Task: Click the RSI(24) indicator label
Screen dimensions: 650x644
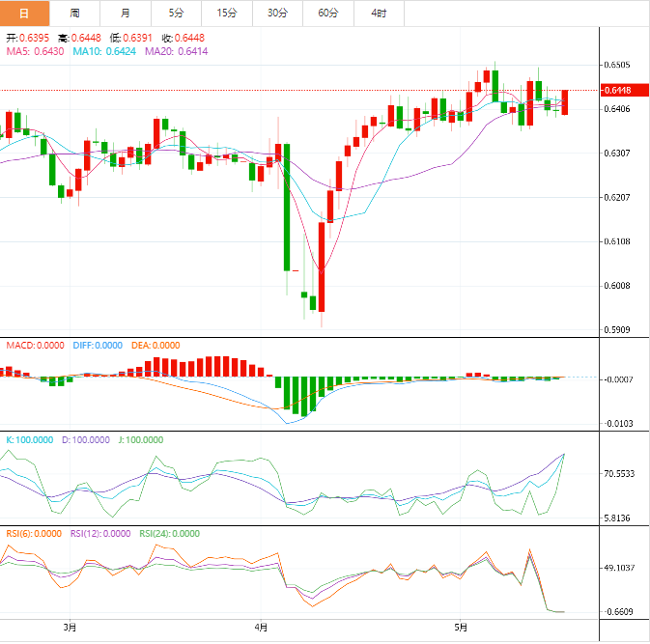Action: (x=169, y=533)
